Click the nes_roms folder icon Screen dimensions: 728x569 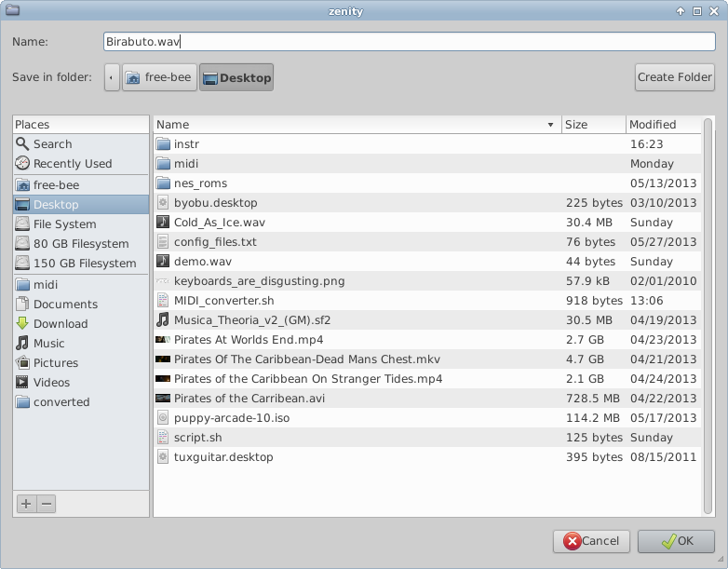pos(163,183)
